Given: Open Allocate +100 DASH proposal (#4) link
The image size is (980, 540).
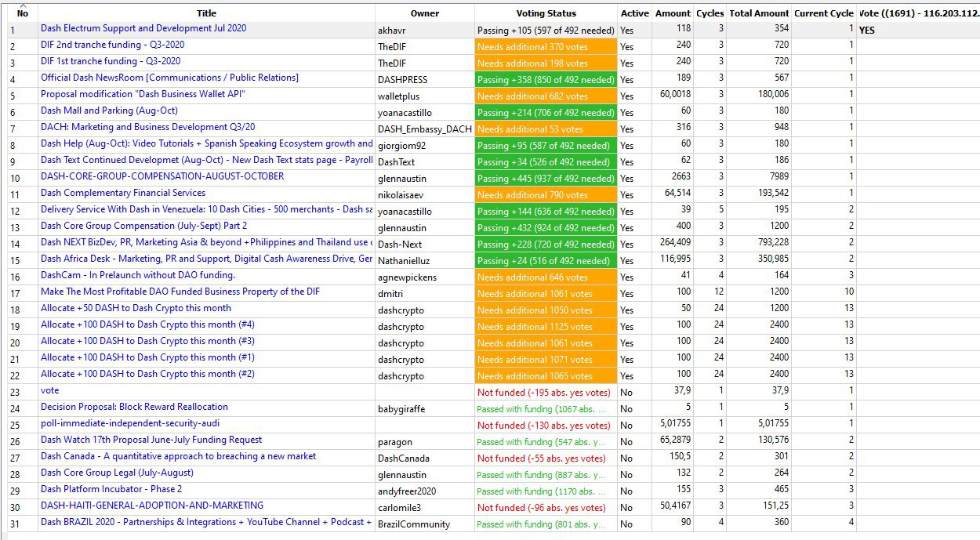Looking at the screenshot, I should [x=147, y=324].
